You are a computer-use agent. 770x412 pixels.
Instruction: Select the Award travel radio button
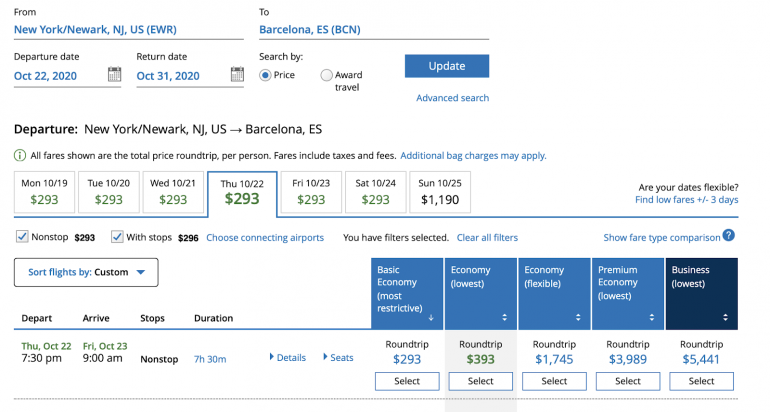327,75
